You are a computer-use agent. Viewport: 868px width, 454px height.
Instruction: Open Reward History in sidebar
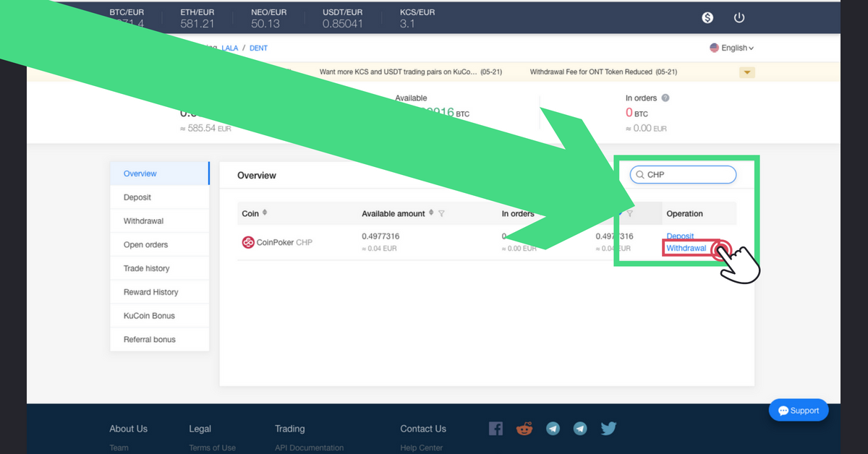(159, 292)
